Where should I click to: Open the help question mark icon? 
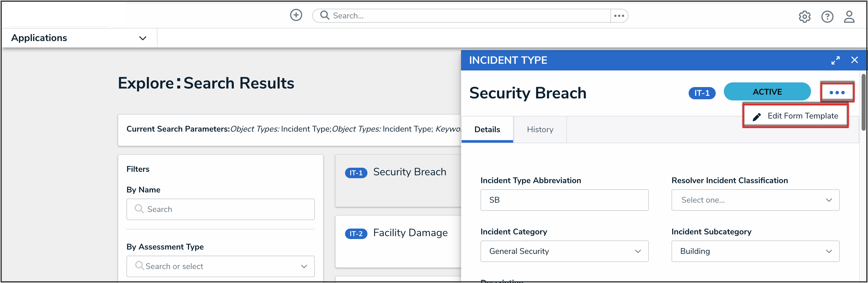827,17
